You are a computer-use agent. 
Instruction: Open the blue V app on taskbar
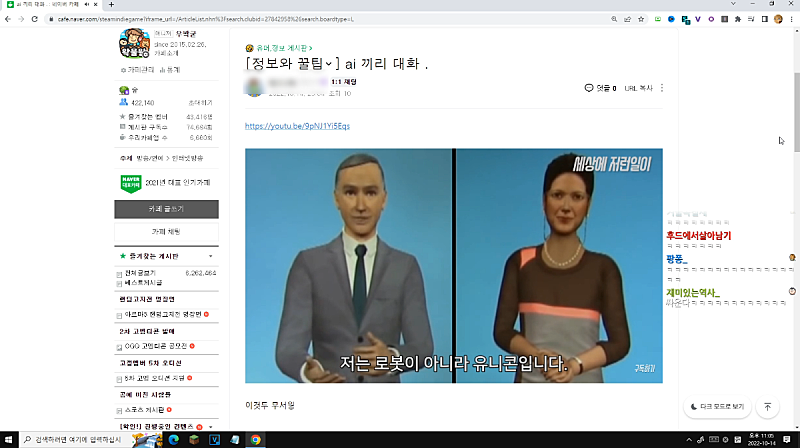(214, 439)
